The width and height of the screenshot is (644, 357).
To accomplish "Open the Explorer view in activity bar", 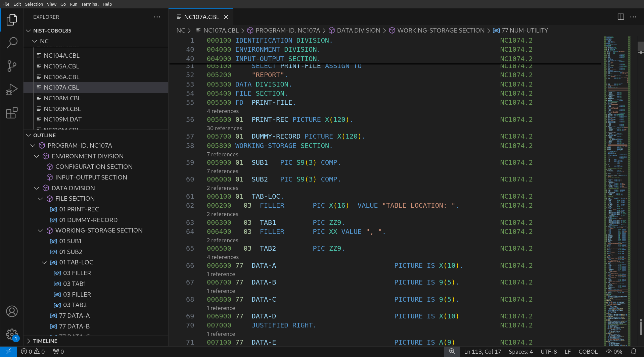I will tap(12, 20).
